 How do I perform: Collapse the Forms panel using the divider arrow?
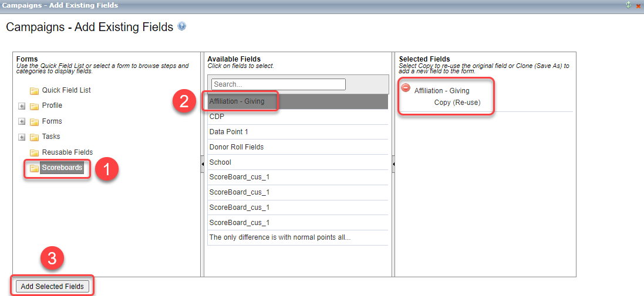[203, 163]
